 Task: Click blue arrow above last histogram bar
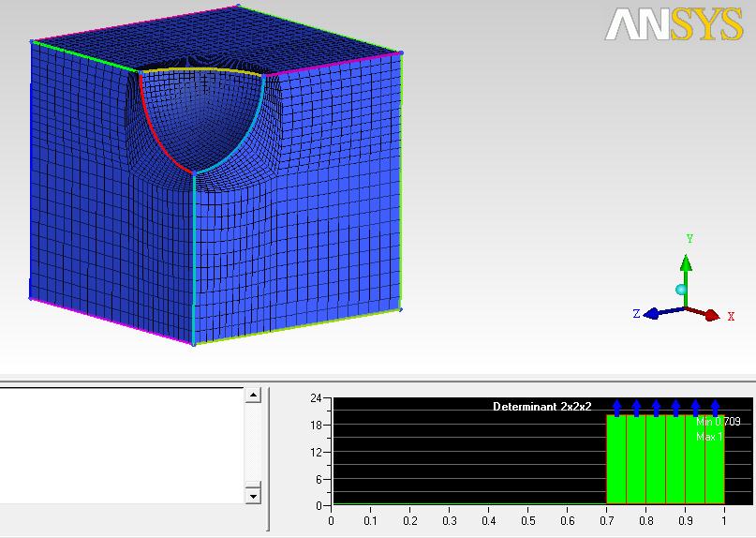click(x=716, y=407)
